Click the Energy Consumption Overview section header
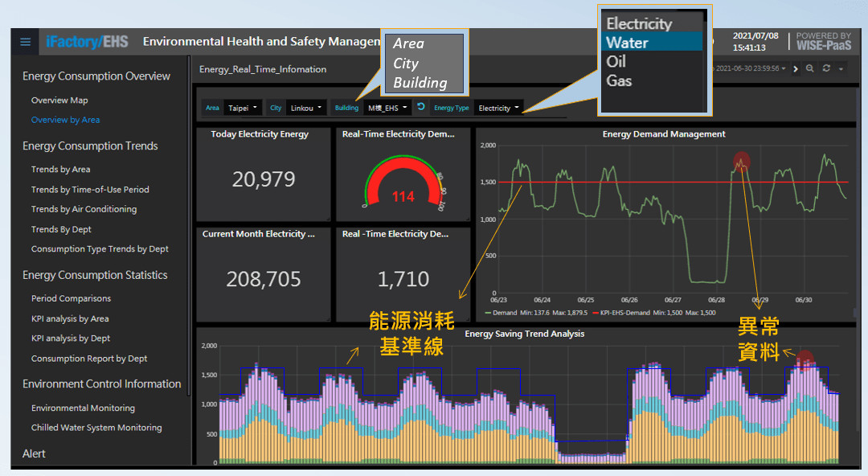Screen dimensions: 868x476 [96, 76]
